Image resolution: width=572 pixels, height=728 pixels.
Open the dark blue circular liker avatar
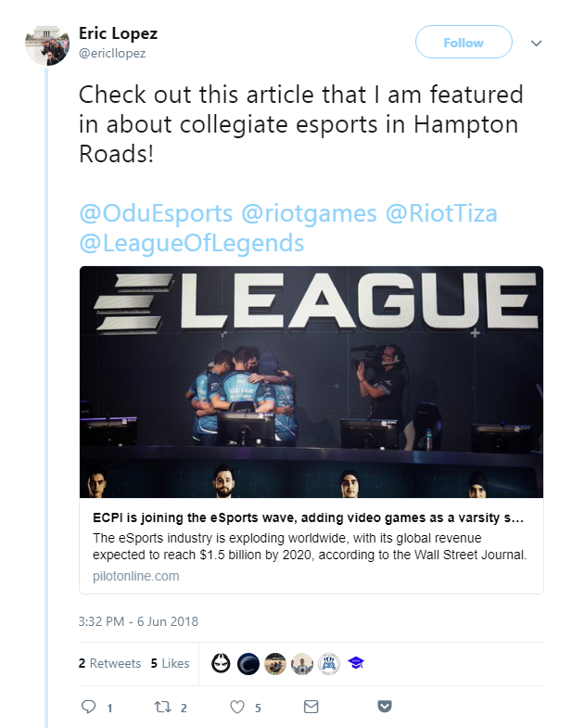(248, 663)
